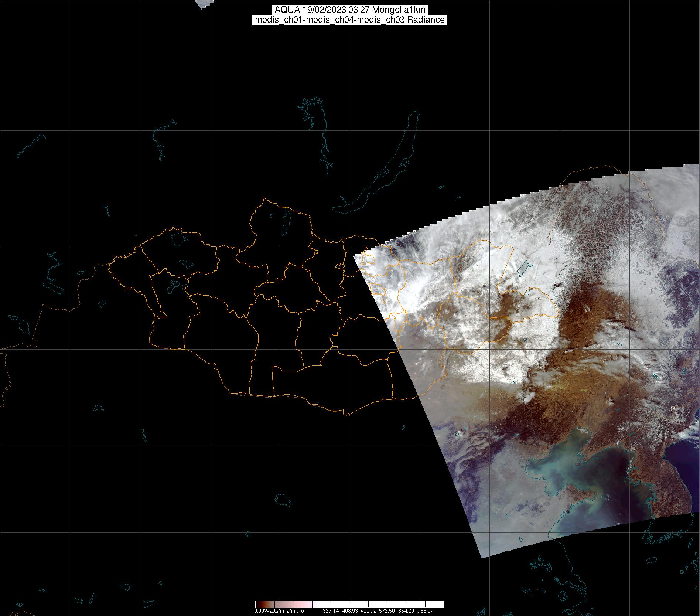This screenshot has width=700, height=616.
Task: Select the 736.07 colorbar tick value
Action: click(x=425, y=611)
